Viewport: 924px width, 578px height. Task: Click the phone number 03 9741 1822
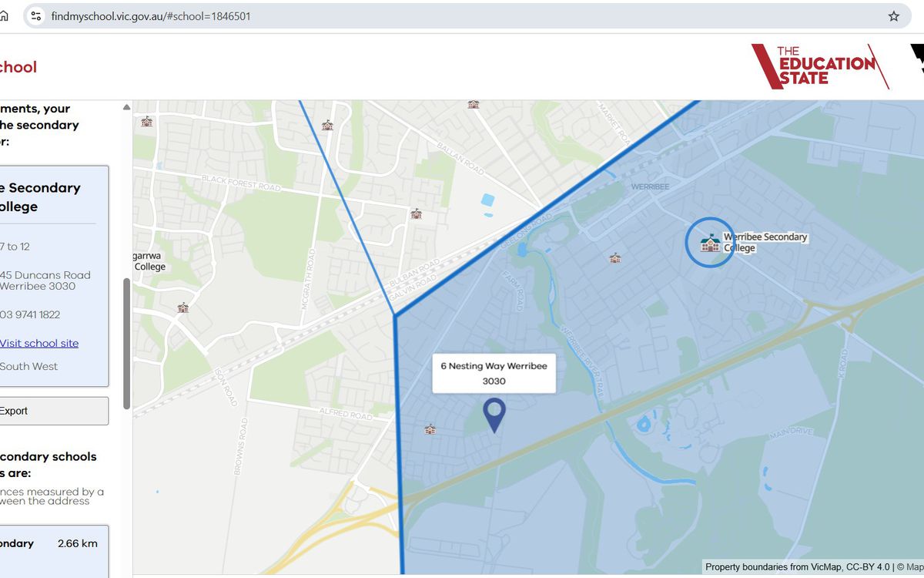click(x=30, y=314)
